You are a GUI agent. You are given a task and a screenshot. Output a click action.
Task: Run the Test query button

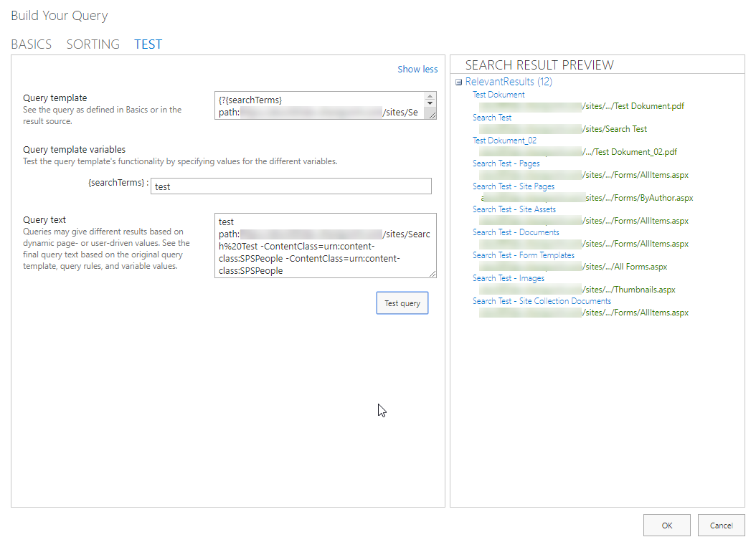[402, 303]
